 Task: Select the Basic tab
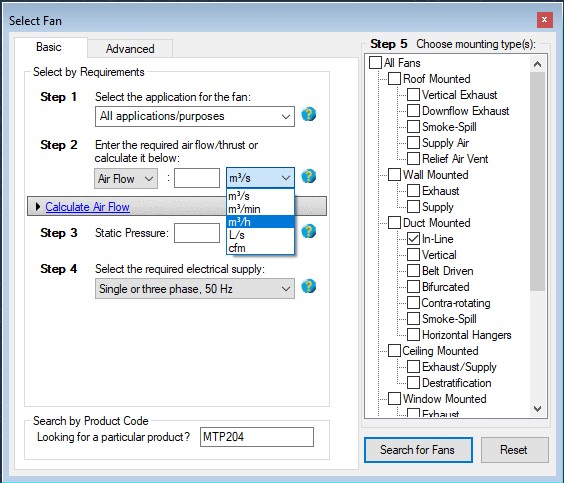(49, 47)
